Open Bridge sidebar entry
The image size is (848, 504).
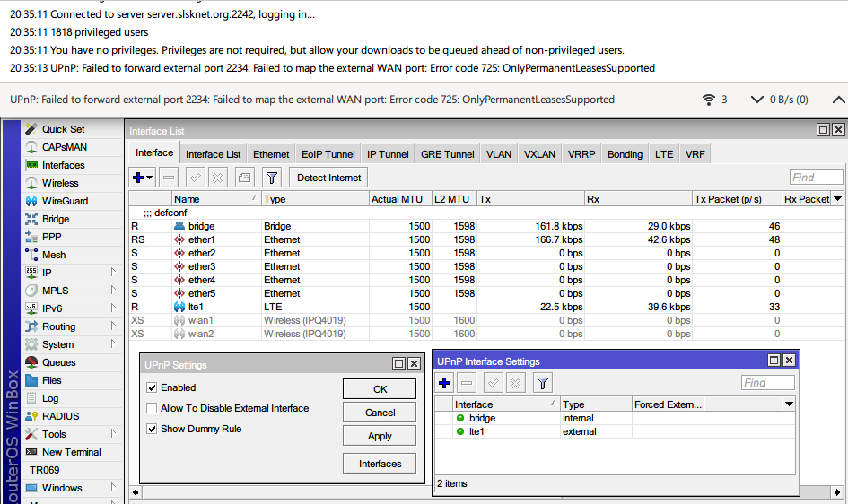55,219
